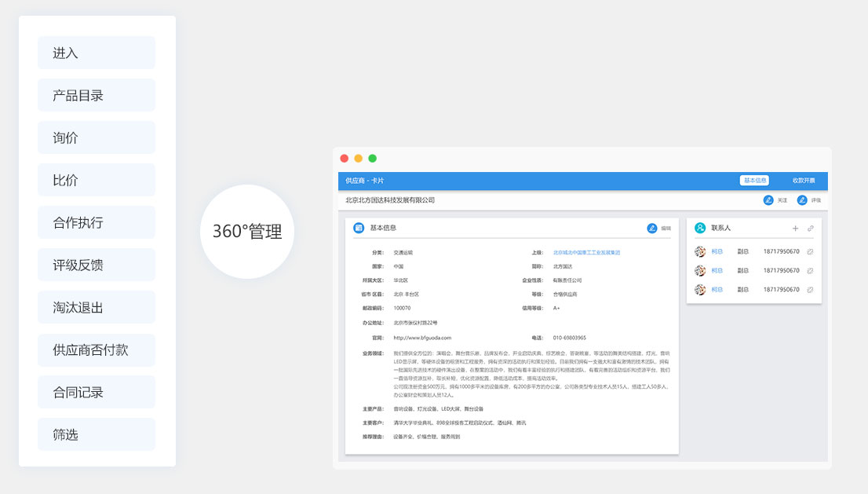Click the 关注 (follow) pencil icon

click(x=768, y=200)
